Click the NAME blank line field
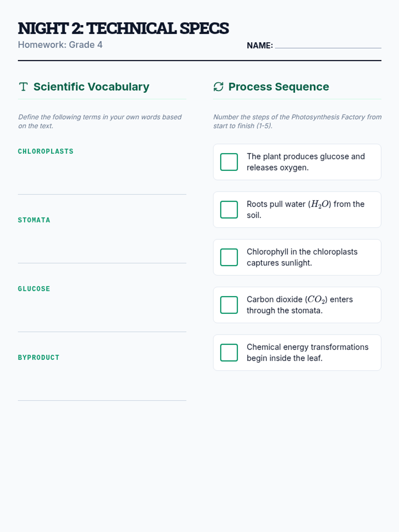 [x=328, y=45]
